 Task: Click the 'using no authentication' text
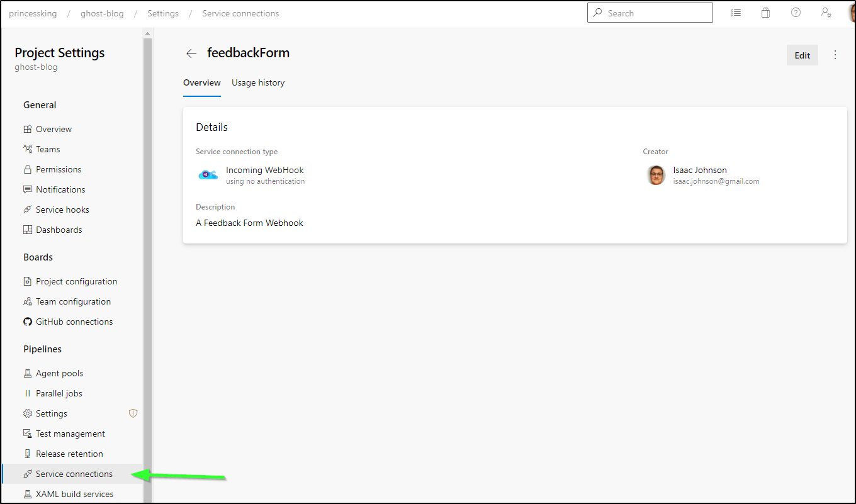[266, 181]
